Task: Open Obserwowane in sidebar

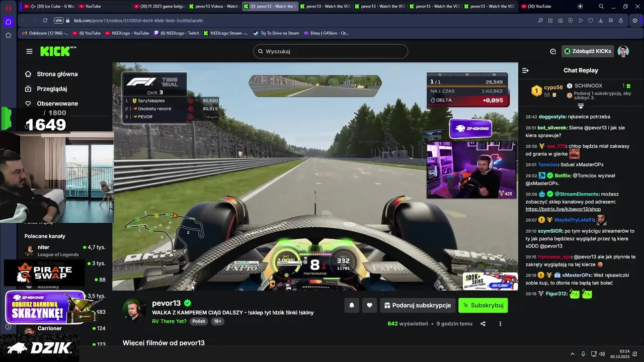Action: [51, 104]
